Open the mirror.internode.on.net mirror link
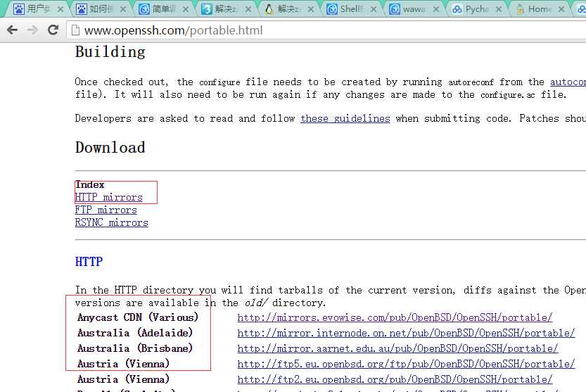Image resolution: width=586 pixels, height=392 pixels. 406,333
